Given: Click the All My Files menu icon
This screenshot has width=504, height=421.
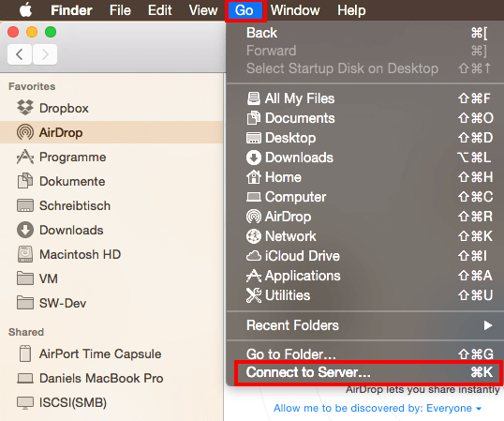Looking at the screenshot, I should 254,98.
